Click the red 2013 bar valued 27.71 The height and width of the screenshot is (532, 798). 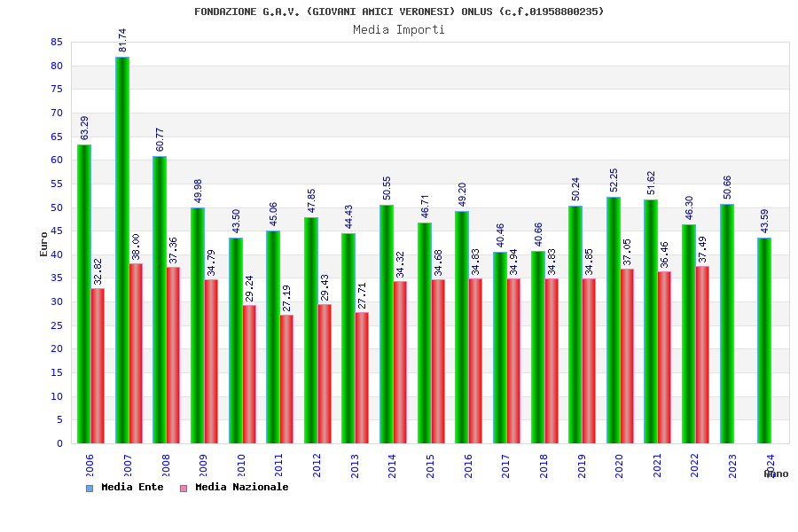[x=362, y=378]
